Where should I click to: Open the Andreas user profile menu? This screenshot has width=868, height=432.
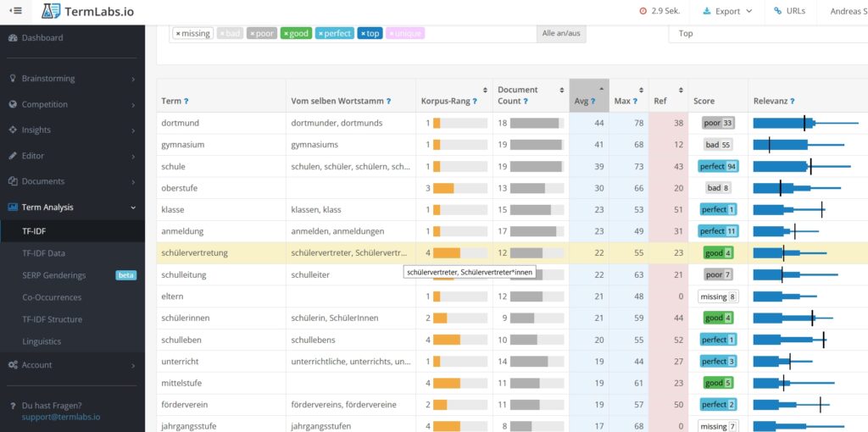[x=849, y=11]
